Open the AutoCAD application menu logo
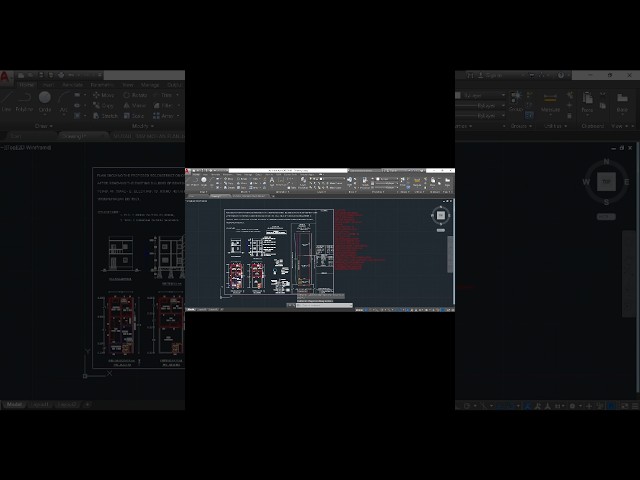The width and height of the screenshot is (640, 480). [4, 77]
